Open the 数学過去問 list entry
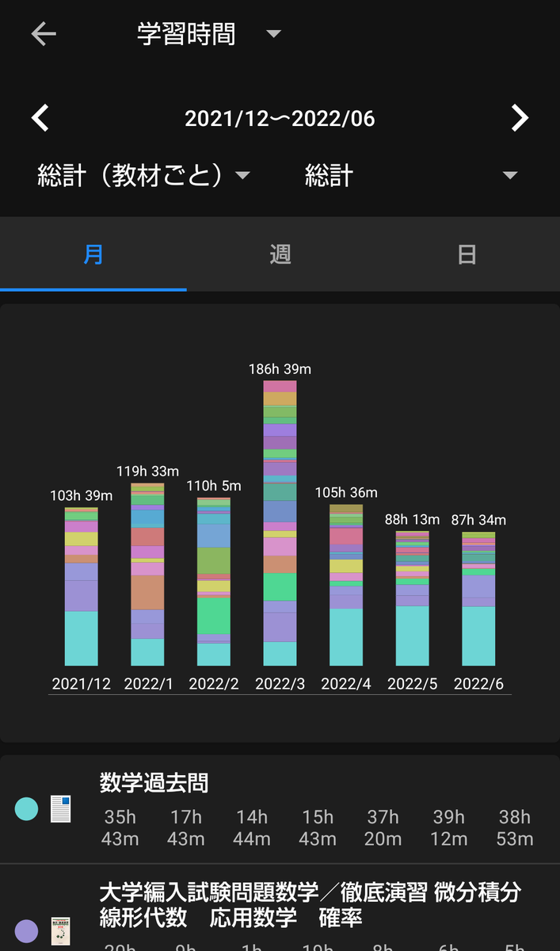The height and width of the screenshot is (951, 560). coord(280,809)
